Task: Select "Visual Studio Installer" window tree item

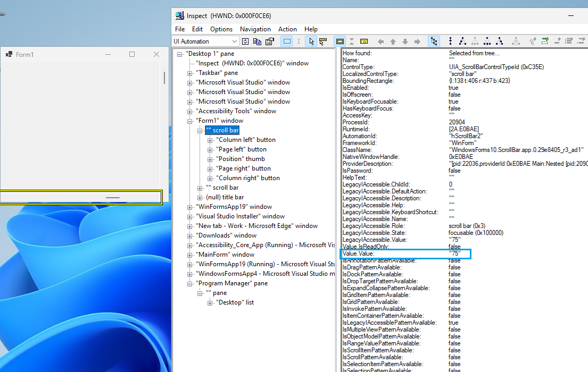Action: (x=241, y=216)
